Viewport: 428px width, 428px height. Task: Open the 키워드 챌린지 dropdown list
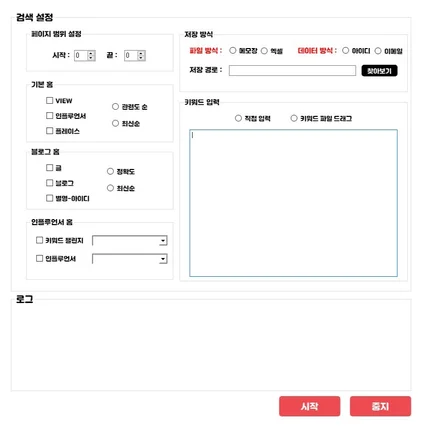pyautogui.click(x=163, y=240)
